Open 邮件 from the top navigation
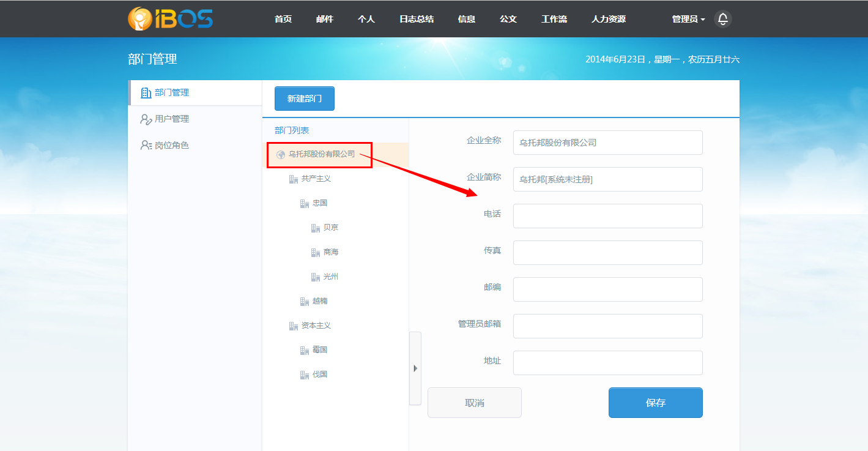Image resolution: width=868 pixels, height=451 pixels. 325,19
